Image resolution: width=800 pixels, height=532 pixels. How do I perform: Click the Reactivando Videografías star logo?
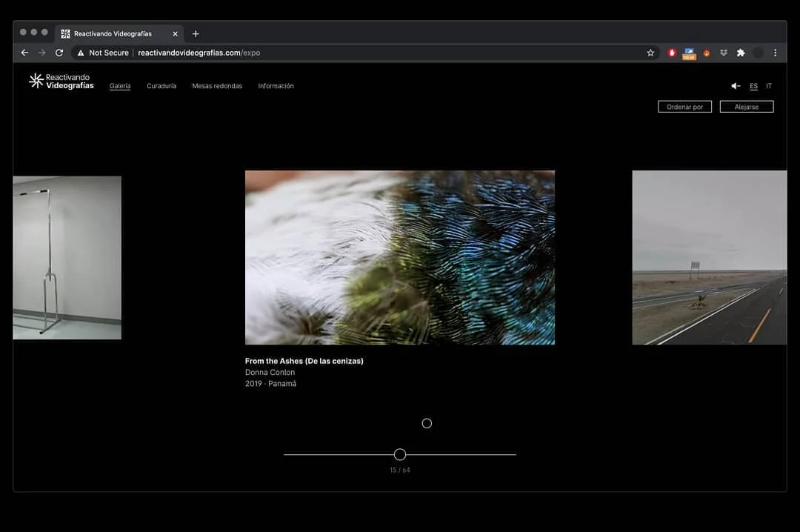(36, 81)
